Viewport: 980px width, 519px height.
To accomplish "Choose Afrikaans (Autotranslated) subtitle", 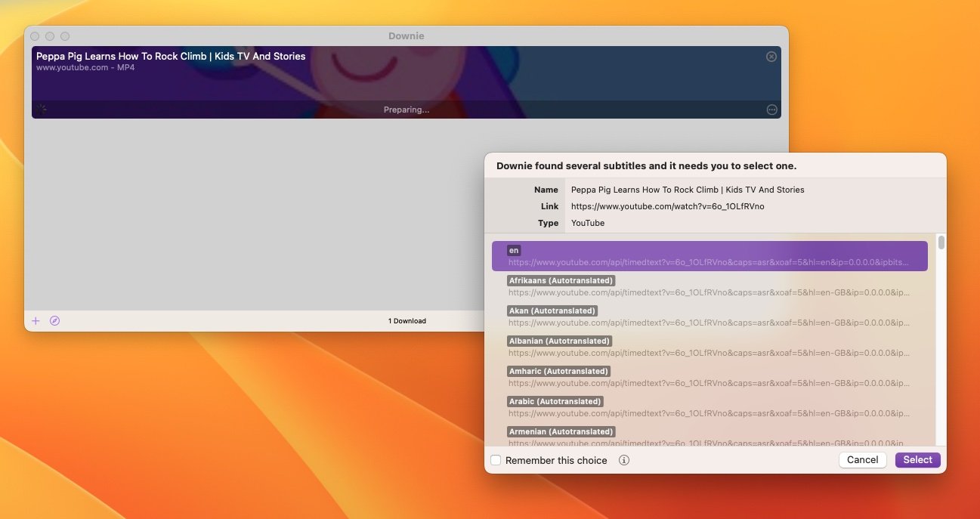I will 709,286.
